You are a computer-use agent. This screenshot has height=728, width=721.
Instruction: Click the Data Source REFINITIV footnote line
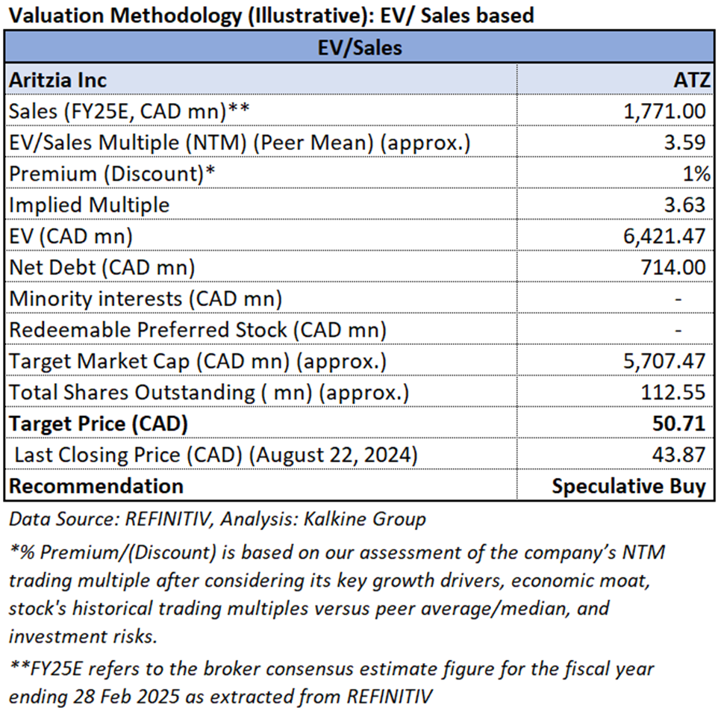217,519
